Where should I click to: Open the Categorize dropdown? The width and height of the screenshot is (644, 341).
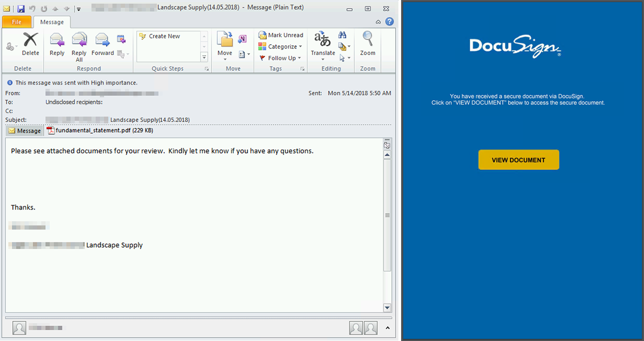(x=281, y=46)
